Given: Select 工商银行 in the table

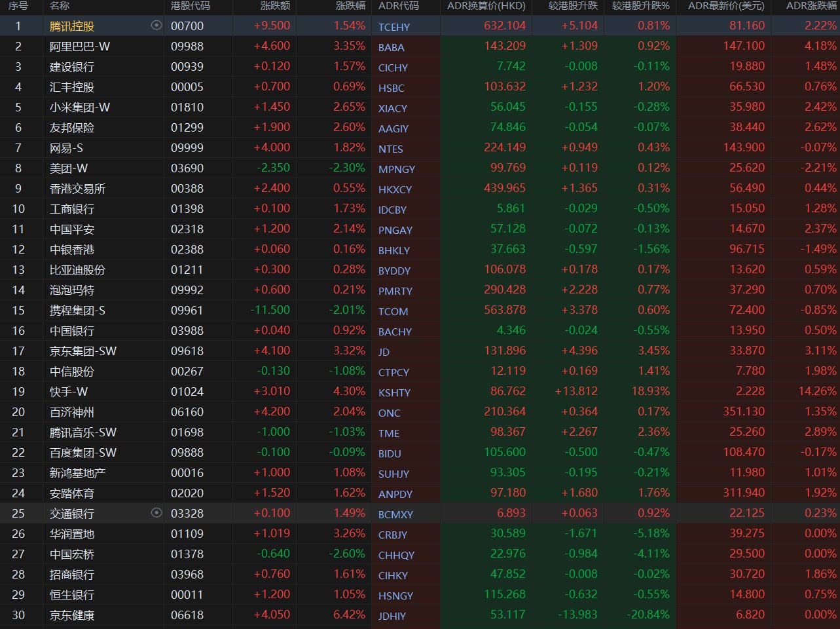Looking at the screenshot, I should click(72, 209).
